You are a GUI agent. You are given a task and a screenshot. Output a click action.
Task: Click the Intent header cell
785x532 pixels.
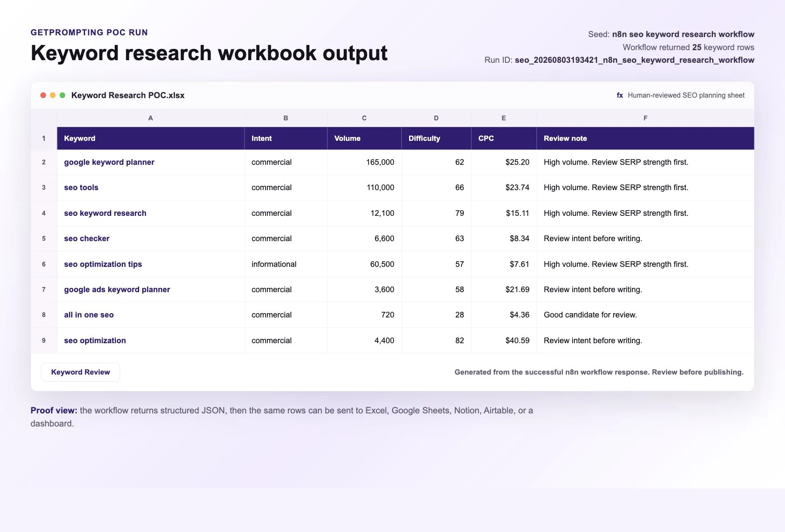click(286, 138)
